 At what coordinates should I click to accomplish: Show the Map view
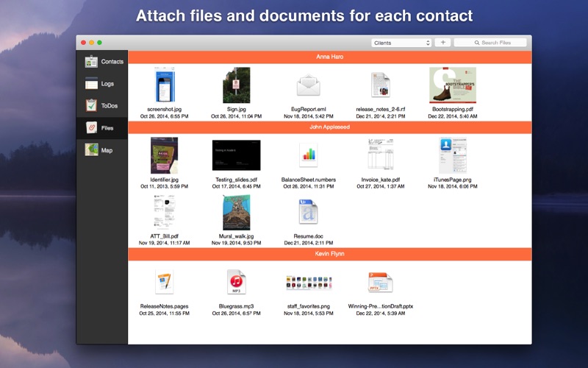pos(102,150)
